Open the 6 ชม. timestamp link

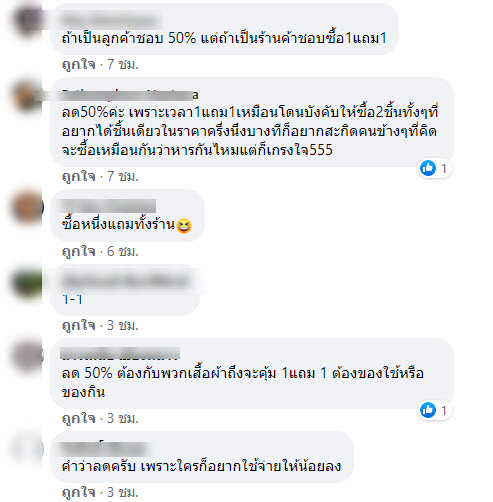click(122, 251)
